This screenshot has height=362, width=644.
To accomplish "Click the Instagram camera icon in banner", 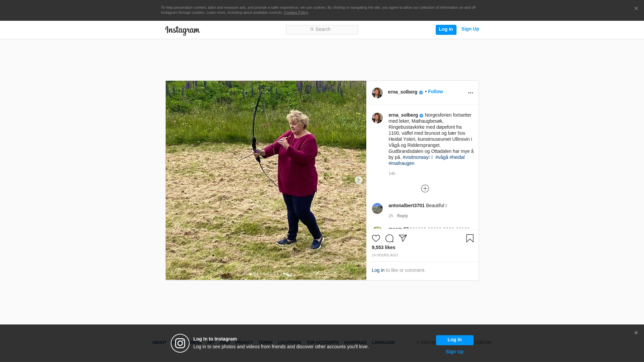I will (x=180, y=343).
